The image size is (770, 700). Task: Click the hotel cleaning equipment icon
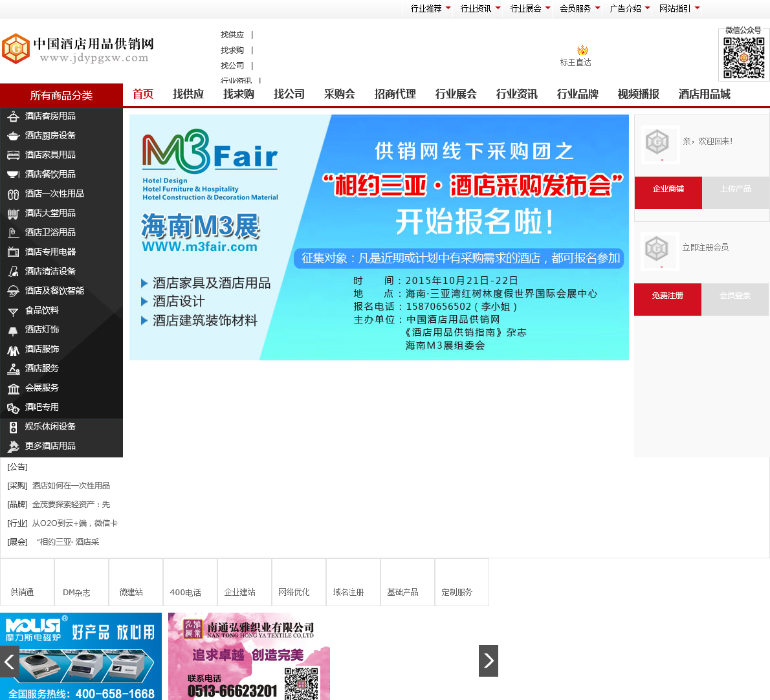pos(13,272)
